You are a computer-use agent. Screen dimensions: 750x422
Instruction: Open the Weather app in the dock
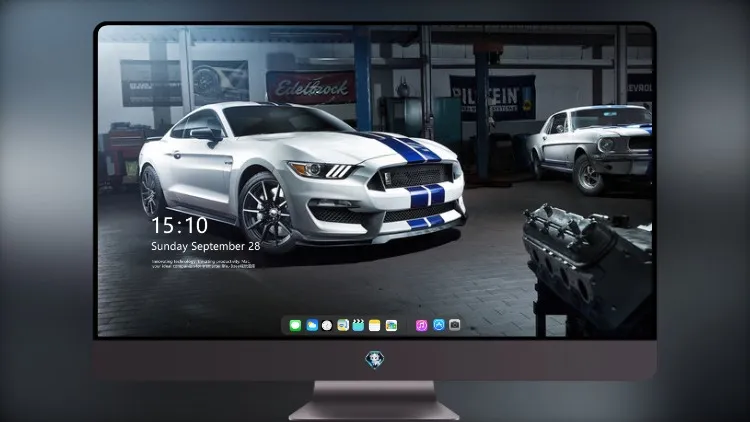tap(312, 325)
